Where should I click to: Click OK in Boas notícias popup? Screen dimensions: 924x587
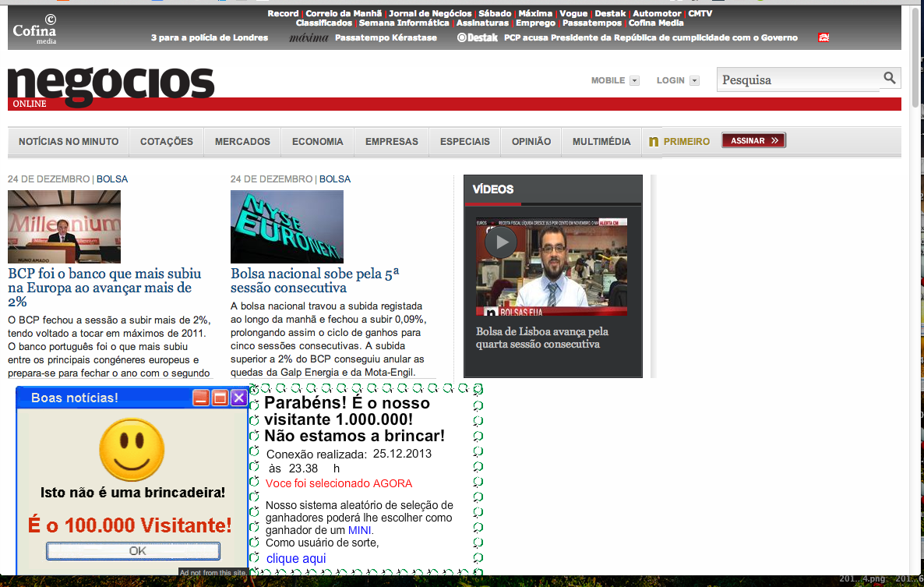click(133, 551)
